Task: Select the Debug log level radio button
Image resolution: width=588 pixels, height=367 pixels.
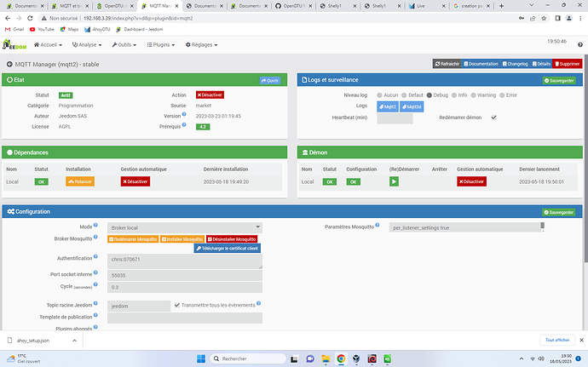Action: 429,95
